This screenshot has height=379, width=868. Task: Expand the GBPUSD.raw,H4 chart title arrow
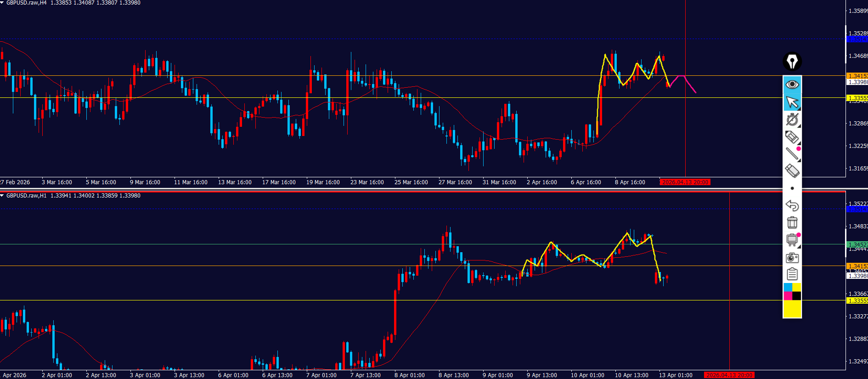(x=2, y=3)
